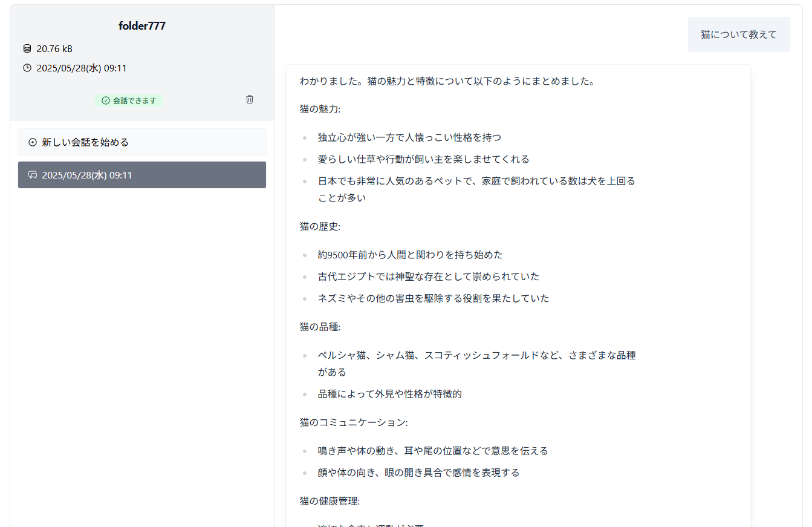Screen dimensions: 812x527
Task: Click the checkmark icon in 会話できます badge
Action: pyautogui.click(x=106, y=100)
